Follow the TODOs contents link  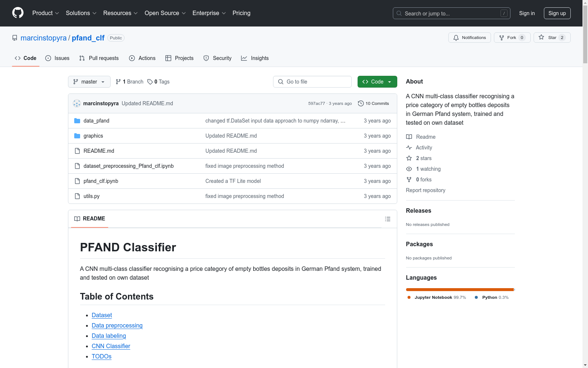coord(101,357)
